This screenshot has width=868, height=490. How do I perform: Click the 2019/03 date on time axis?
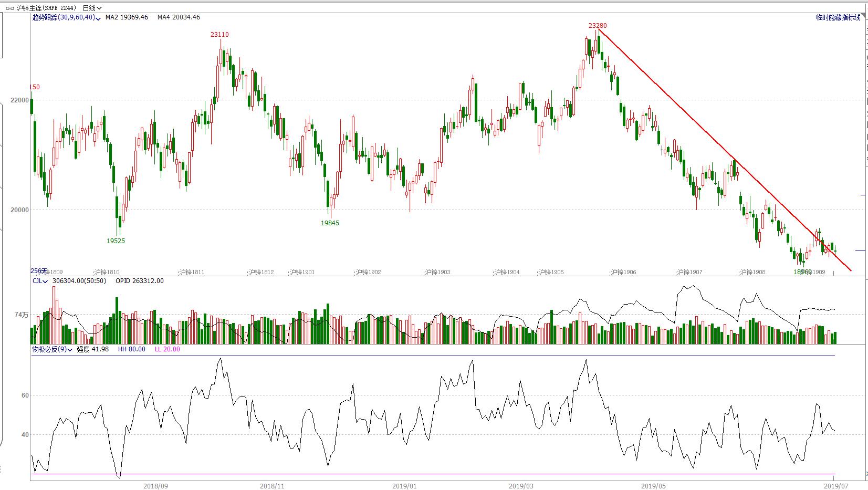[x=521, y=486]
